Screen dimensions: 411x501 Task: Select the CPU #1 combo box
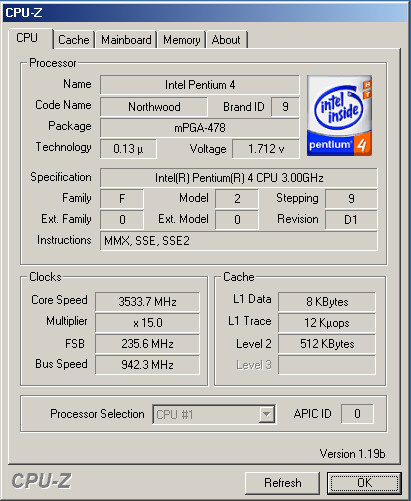[214, 414]
